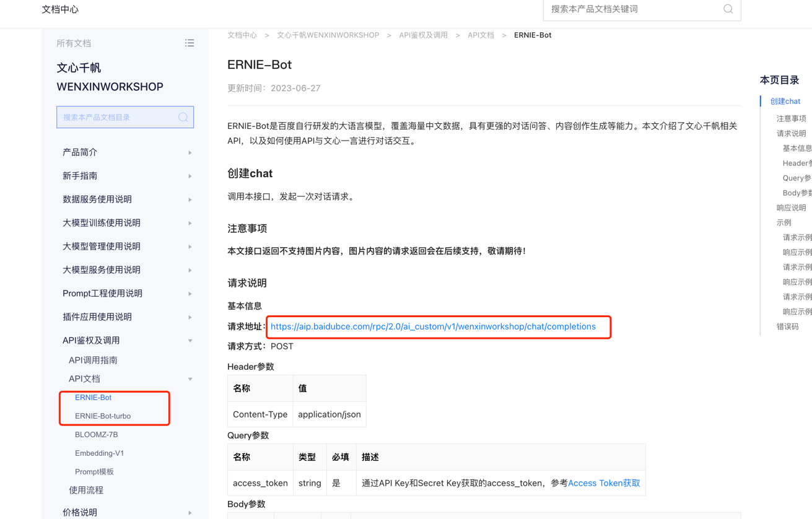This screenshot has height=519, width=812.
Task: Jump to 创建chat in page outline
Action: (785, 102)
